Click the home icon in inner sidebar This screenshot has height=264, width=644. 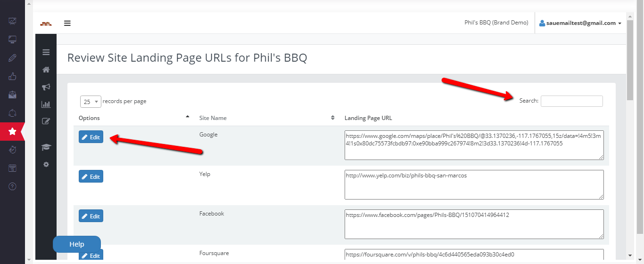coord(46,70)
